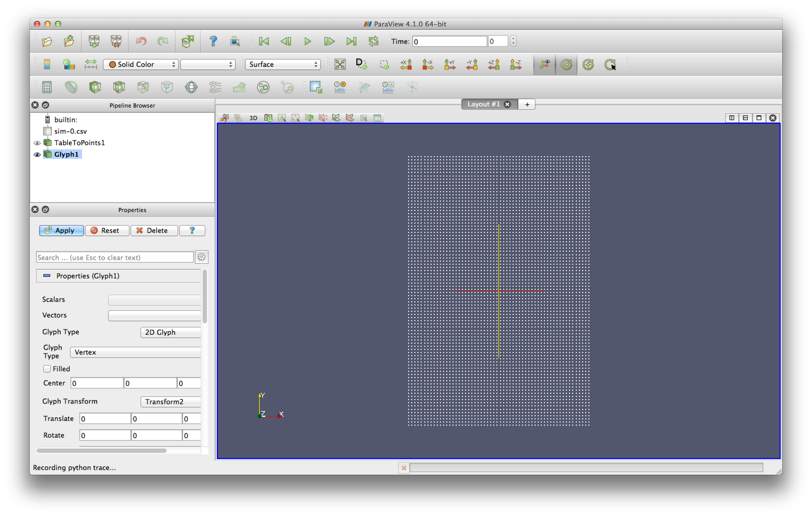Select the Layout #1 tab

click(x=483, y=104)
